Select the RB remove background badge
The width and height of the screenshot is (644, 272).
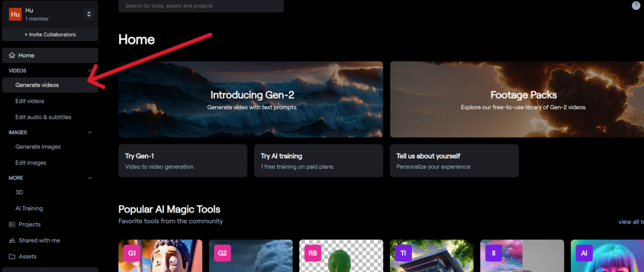[x=313, y=253]
